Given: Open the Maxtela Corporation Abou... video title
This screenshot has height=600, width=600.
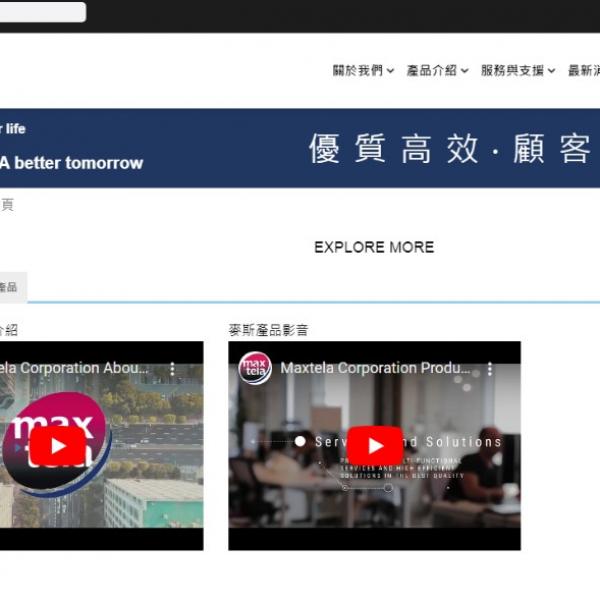Looking at the screenshot, I should [74, 368].
